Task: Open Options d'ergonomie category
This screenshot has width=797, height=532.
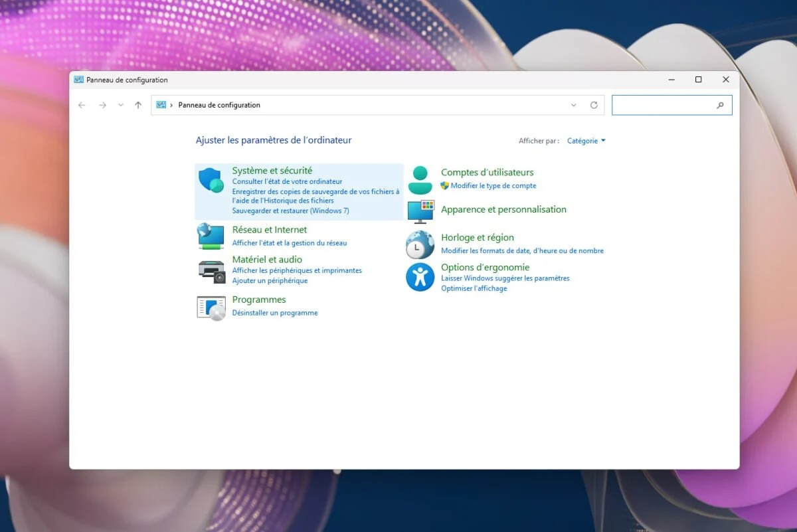Action: [x=486, y=268]
